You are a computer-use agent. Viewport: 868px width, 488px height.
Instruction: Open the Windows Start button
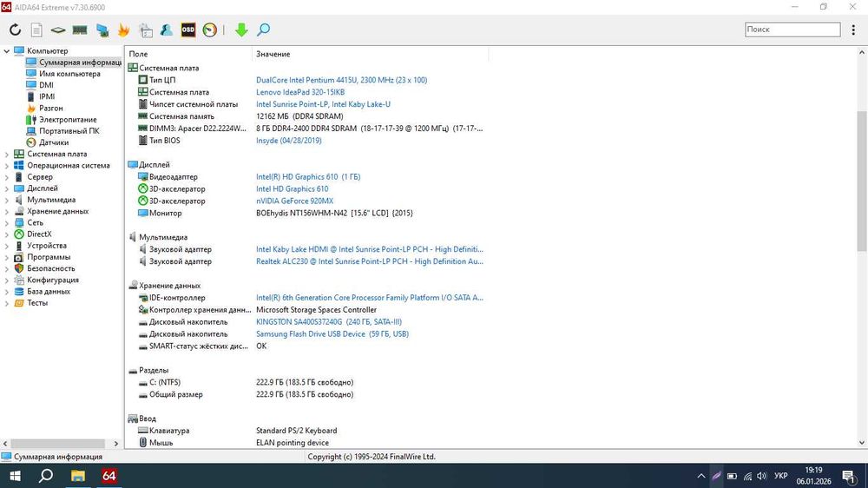[x=15, y=476]
